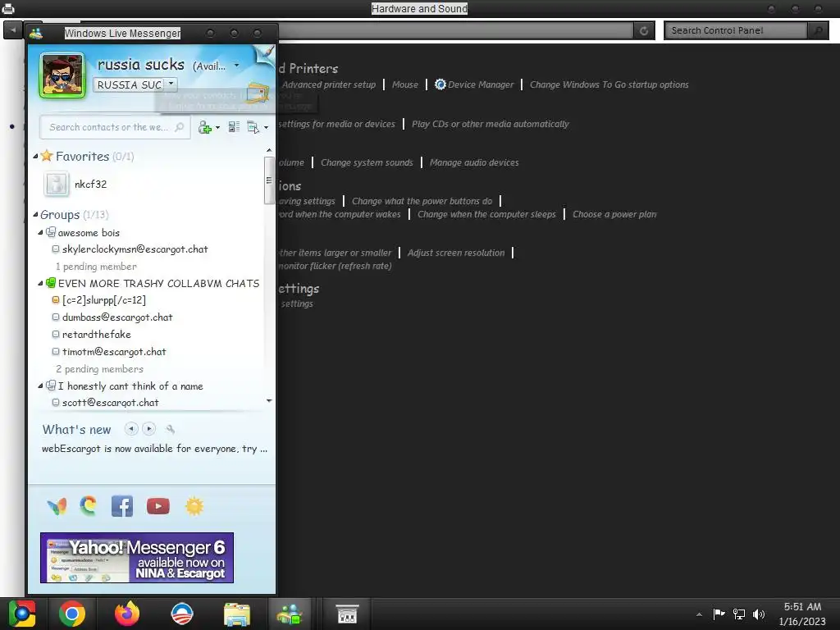The height and width of the screenshot is (630, 840).
Task: Click the contact list scrollbar thumb
Action: coord(269,180)
